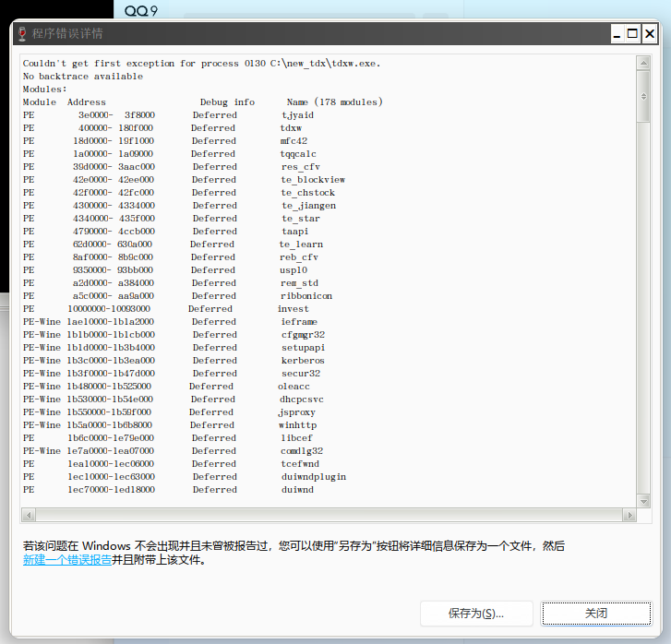Viewport: 671px width, 644px height.
Task: Click the module name 'jsproxy'
Action: 296,412
